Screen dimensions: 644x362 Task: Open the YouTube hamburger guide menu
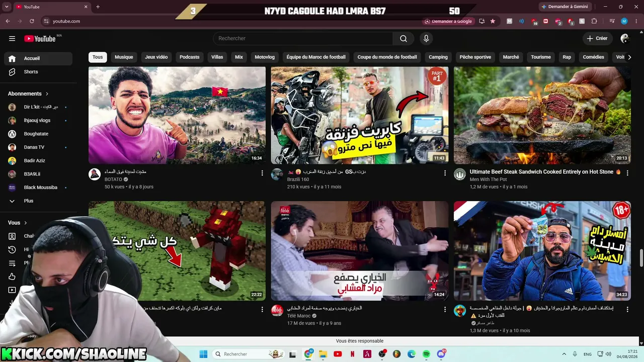12,39
